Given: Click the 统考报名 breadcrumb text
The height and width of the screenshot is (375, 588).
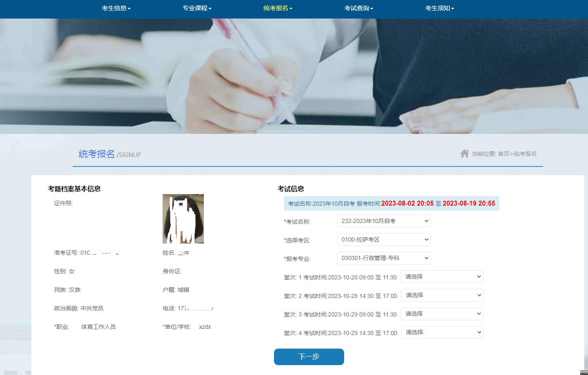Looking at the screenshot, I should pos(525,154).
